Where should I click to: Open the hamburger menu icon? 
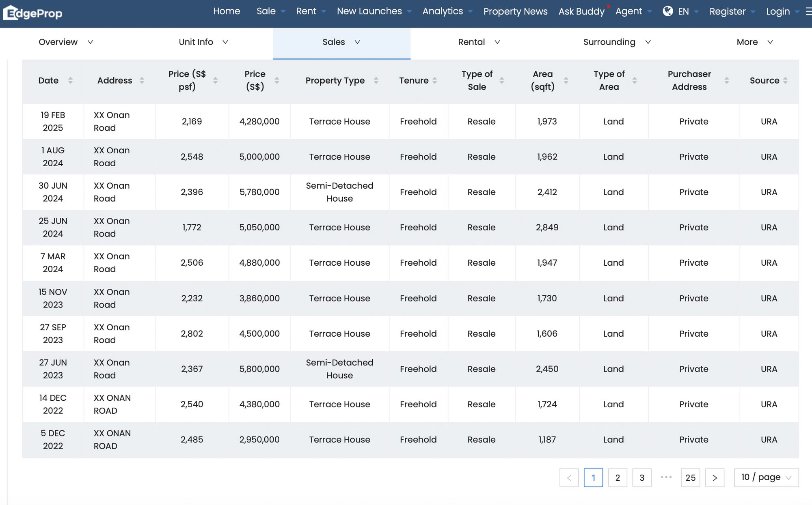point(809,12)
